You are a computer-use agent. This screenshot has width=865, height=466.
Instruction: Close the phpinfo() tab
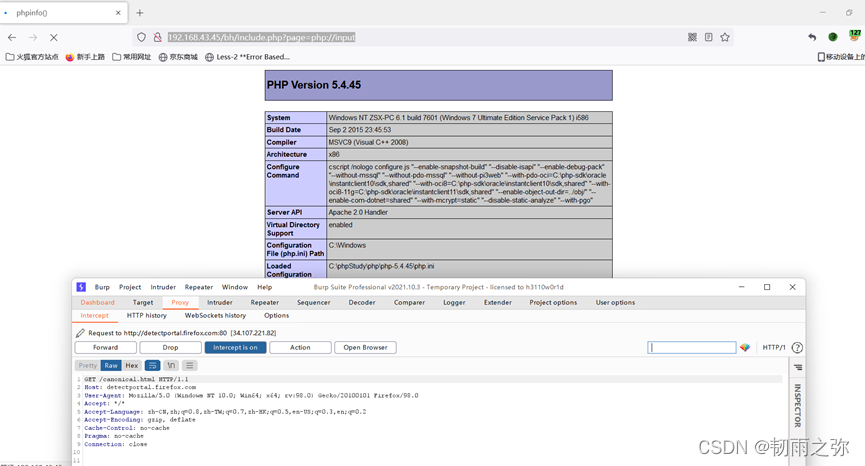tap(118, 13)
